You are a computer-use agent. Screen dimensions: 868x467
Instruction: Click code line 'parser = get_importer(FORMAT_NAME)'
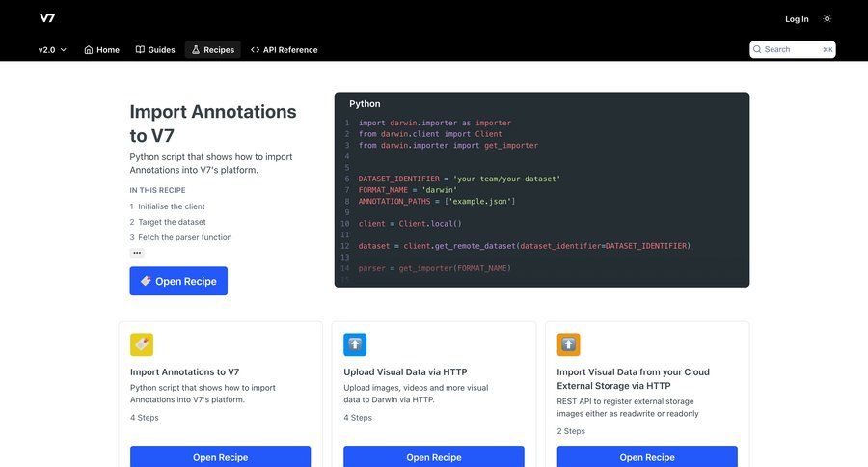pos(435,268)
